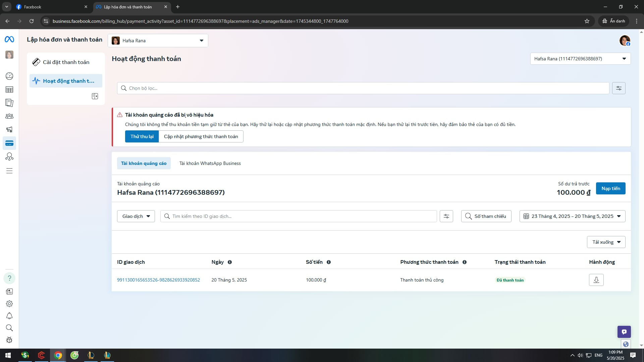Select the blue billing card sidebar icon
The image size is (644, 362).
[9, 143]
